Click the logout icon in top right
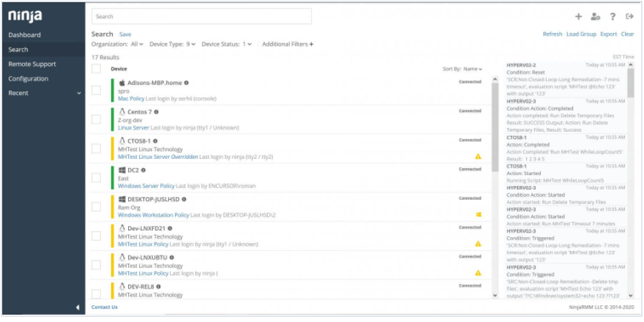The height and width of the screenshot is (322, 644). click(x=629, y=16)
